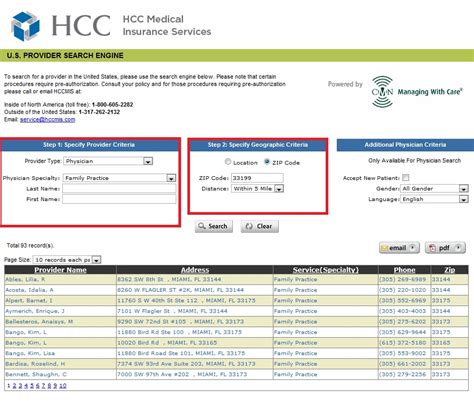474x401 pixels.
Task: Click phone number (615) 372-5180
Action: (403, 343)
